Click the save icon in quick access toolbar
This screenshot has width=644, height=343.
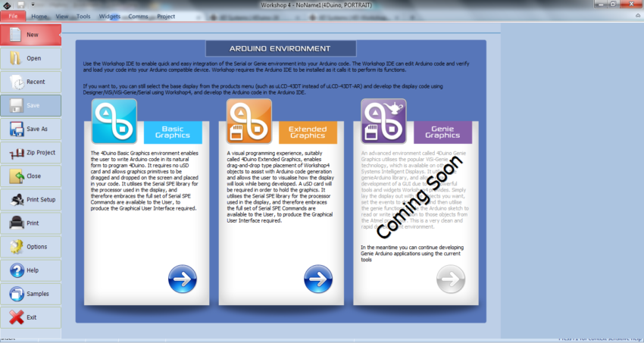[x=22, y=5]
